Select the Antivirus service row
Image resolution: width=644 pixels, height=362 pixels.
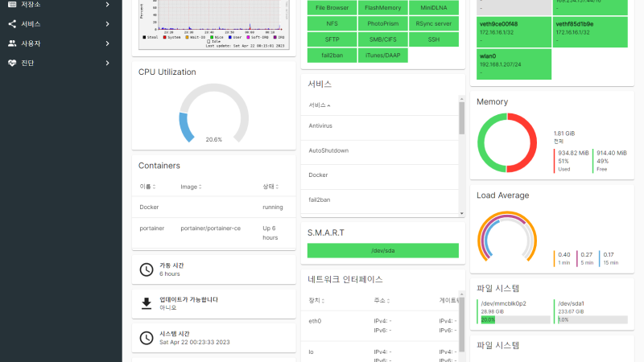pos(379,126)
